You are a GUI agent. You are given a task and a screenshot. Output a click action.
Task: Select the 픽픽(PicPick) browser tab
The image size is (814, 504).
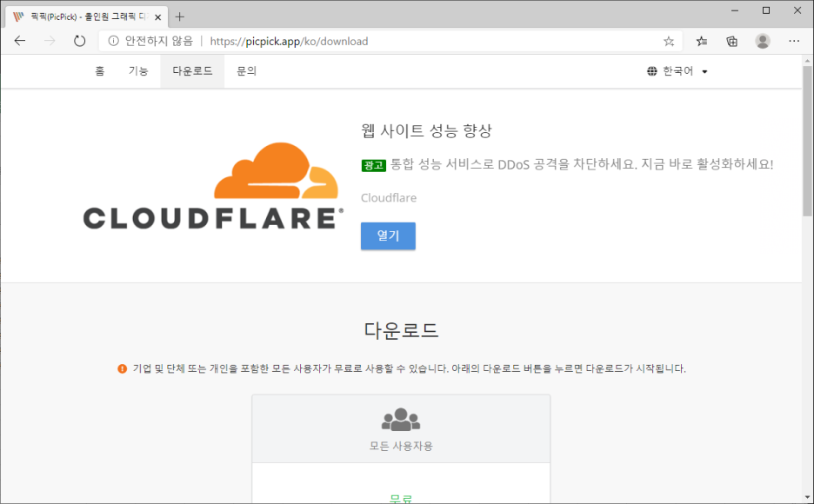click(x=87, y=17)
